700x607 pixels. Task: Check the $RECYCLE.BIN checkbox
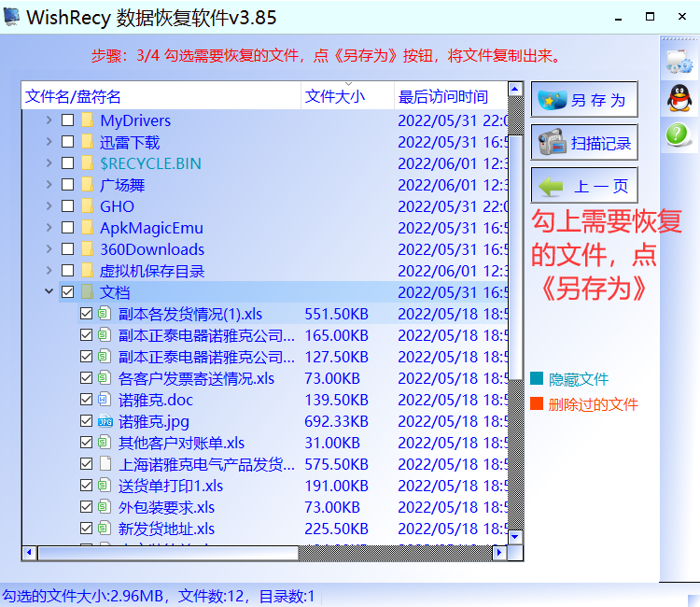68,163
